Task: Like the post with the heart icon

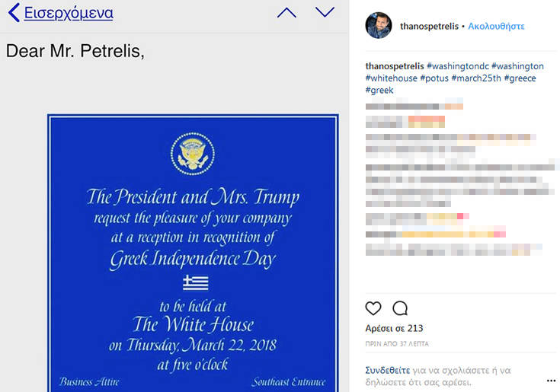Action: coord(373,308)
